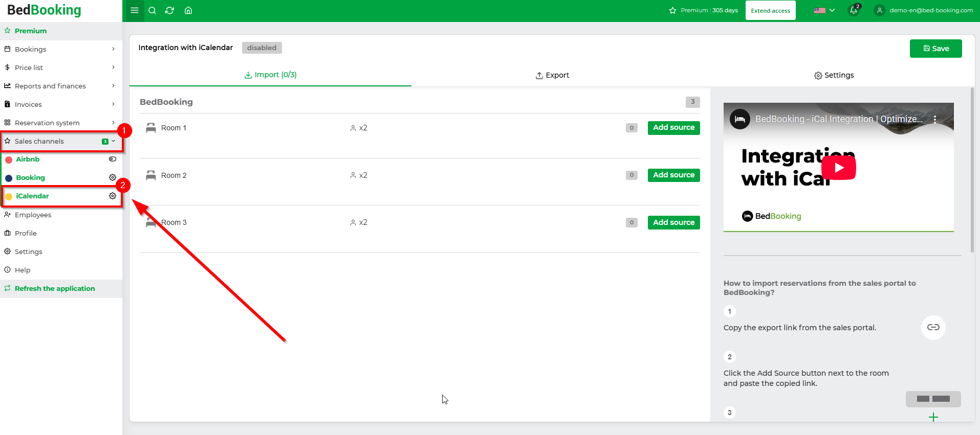
Task: Click Reservation system grid icon
Action: click(x=7, y=123)
